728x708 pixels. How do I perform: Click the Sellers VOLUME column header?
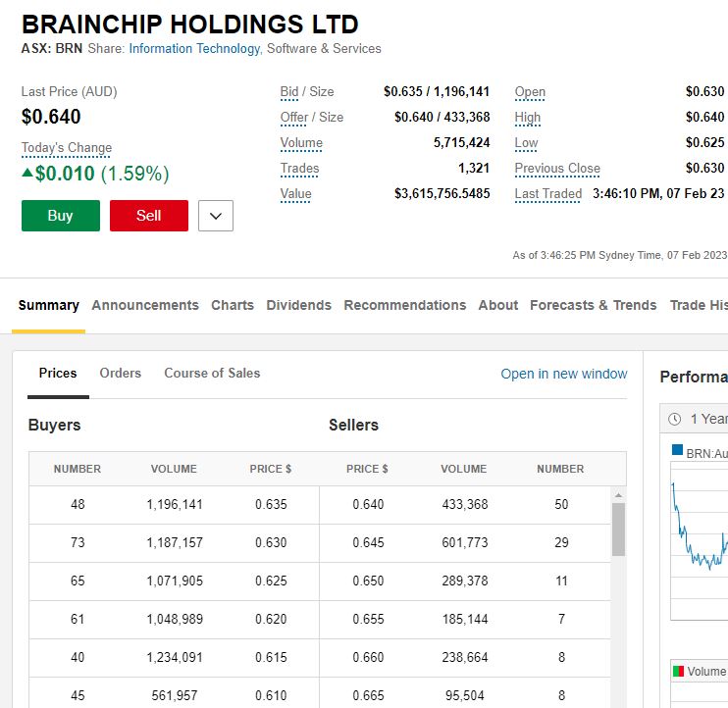pos(464,469)
